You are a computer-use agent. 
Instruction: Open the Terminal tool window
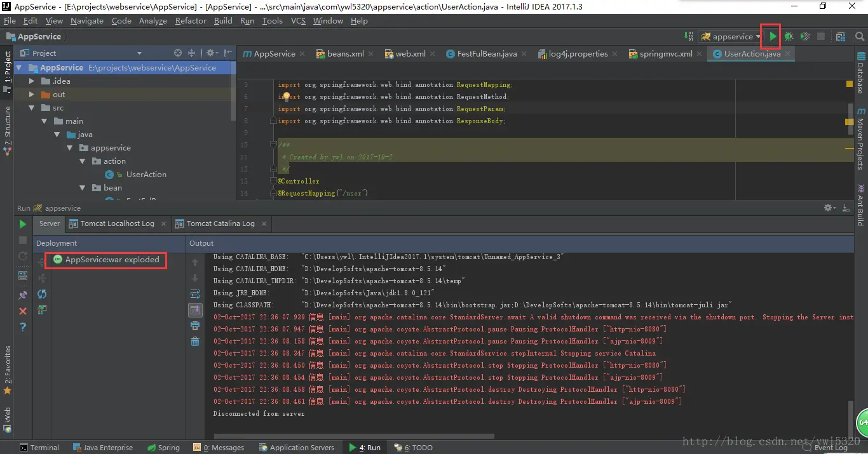[39, 448]
